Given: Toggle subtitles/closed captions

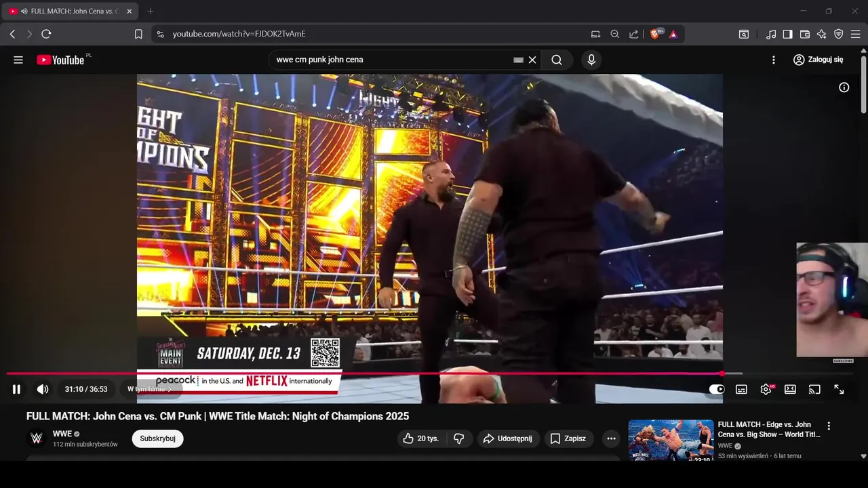Looking at the screenshot, I should point(741,389).
